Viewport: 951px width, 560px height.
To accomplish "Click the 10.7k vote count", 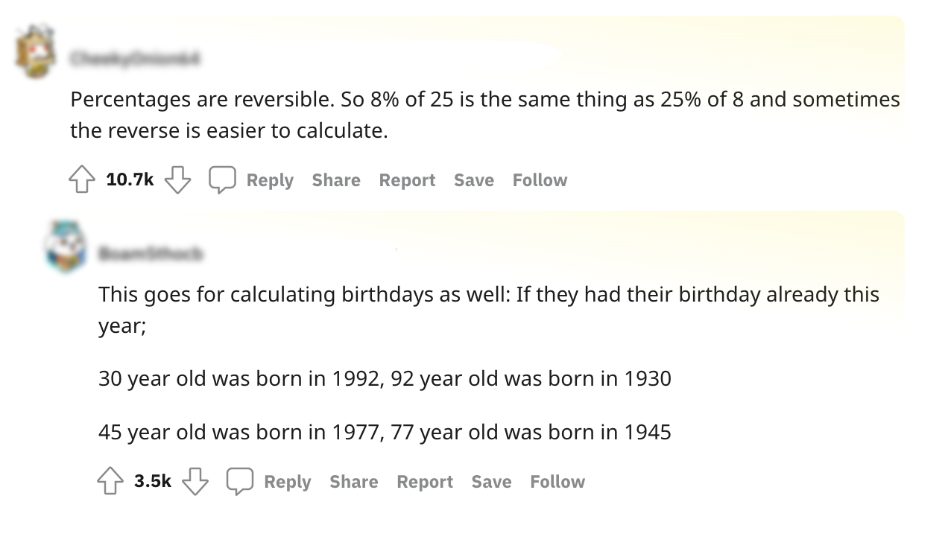I will [x=129, y=179].
